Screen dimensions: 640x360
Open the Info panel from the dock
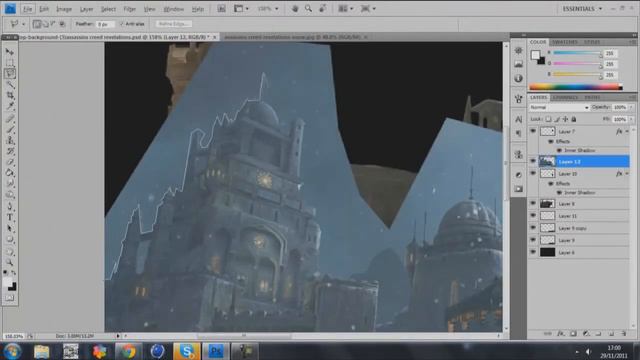[x=518, y=78]
